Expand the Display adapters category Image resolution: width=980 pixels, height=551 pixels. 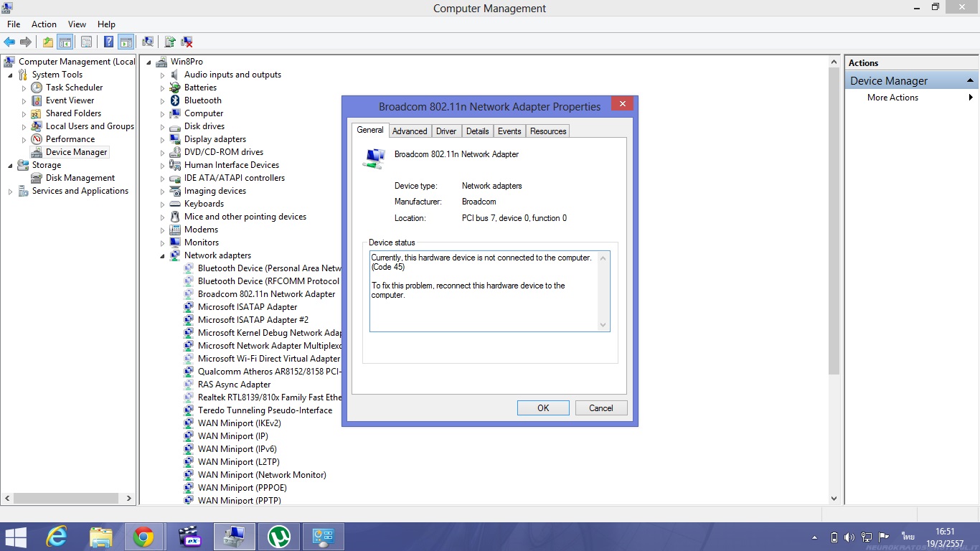(x=163, y=139)
